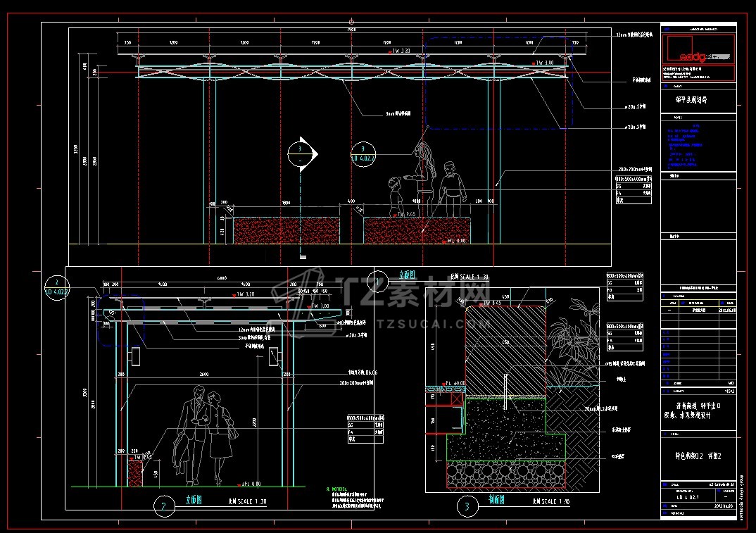Click ±FL 0.00 level in elevation 2
Viewport: 756px width, 533px height.
click(x=248, y=484)
